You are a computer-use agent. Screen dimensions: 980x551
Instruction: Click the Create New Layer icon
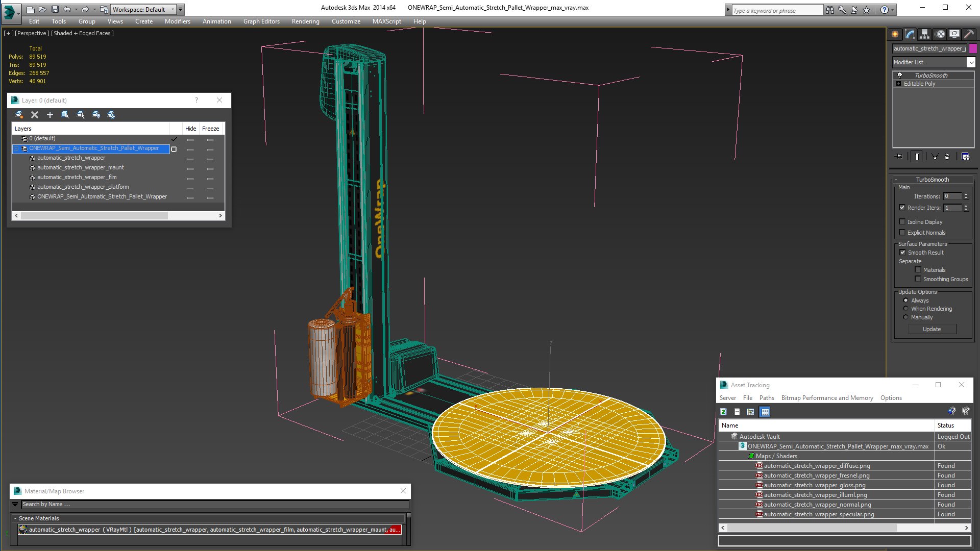tap(19, 115)
